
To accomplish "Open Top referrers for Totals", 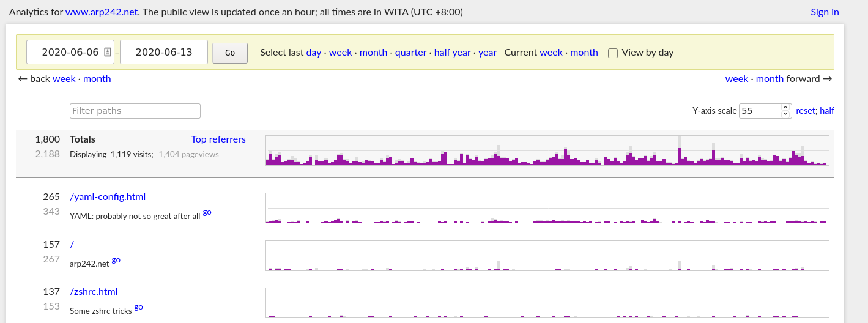I will pyautogui.click(x=218, y=139).
